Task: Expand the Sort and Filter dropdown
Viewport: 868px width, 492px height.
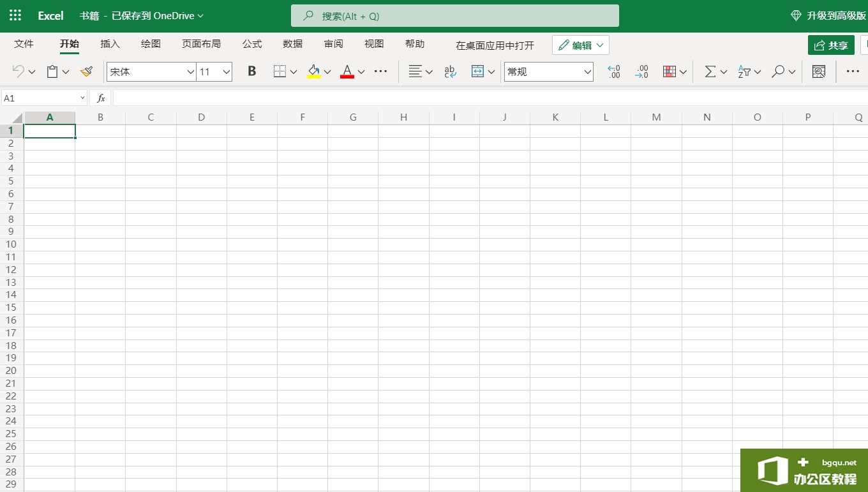Action: point(758,72)
